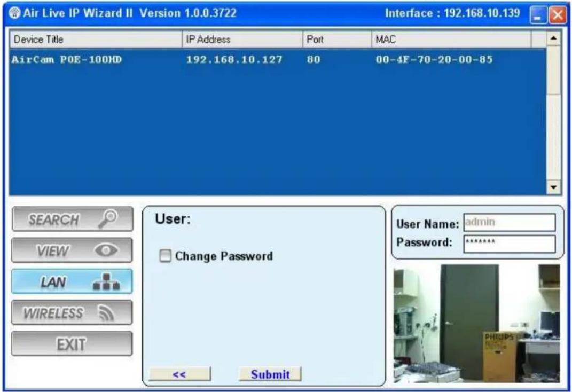
Task: Sort by MAC column header
Action: [x=451, y=40]
